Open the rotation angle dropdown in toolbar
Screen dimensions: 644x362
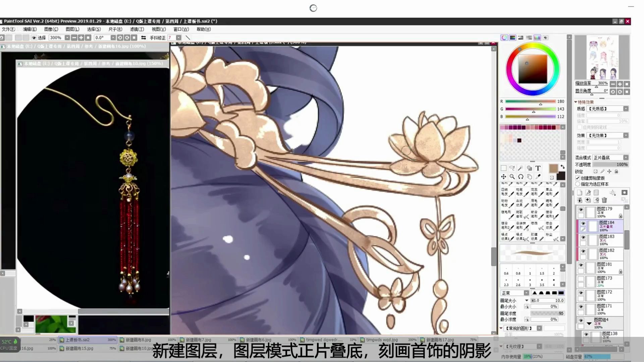[x=113, y=38]
